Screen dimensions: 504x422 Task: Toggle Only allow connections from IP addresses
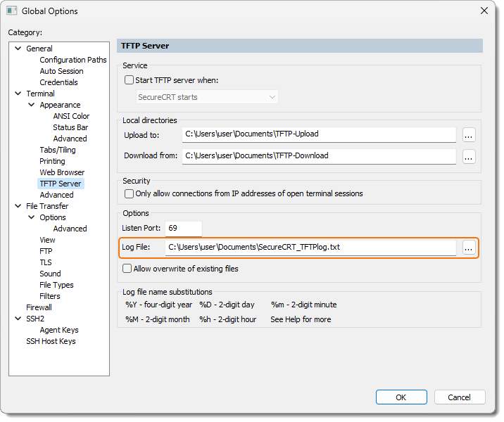[129, 193]
